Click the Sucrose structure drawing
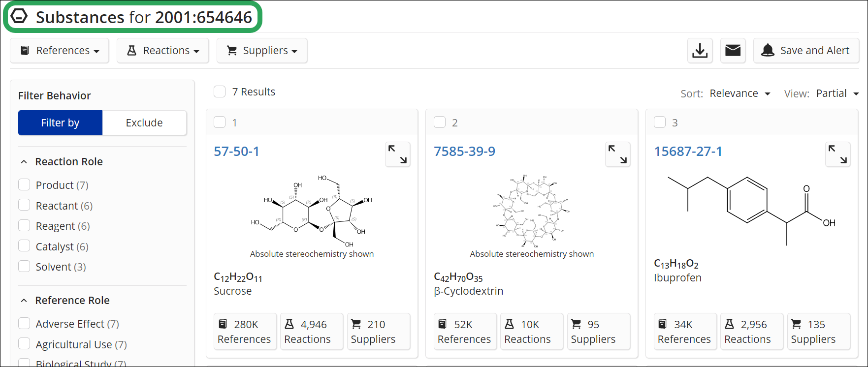 coord(312,211)
